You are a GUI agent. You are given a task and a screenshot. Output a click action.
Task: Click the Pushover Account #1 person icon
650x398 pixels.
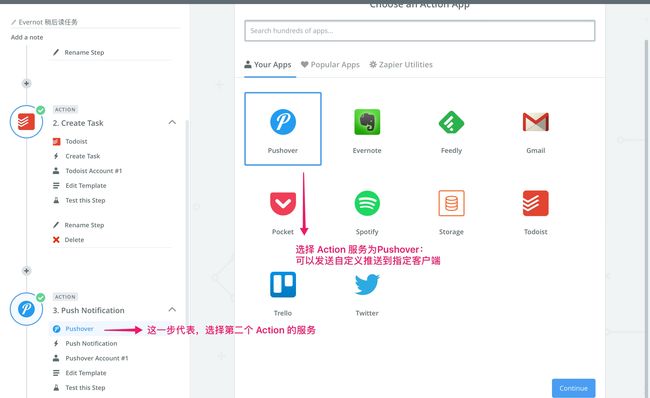(56, 358)
